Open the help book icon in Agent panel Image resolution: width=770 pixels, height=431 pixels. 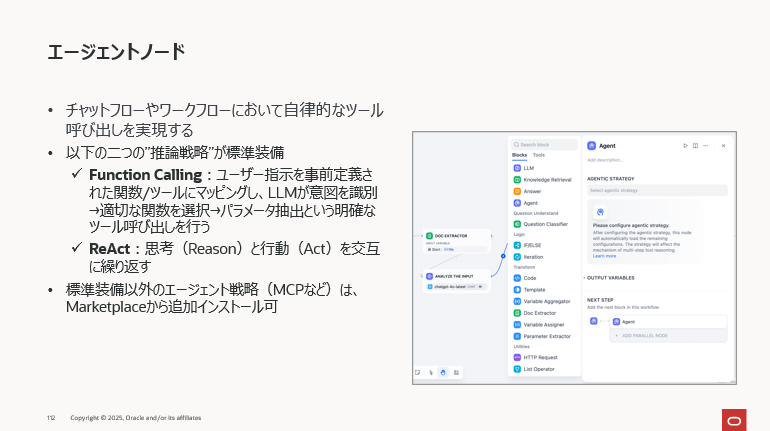click(x=695, y=146)
